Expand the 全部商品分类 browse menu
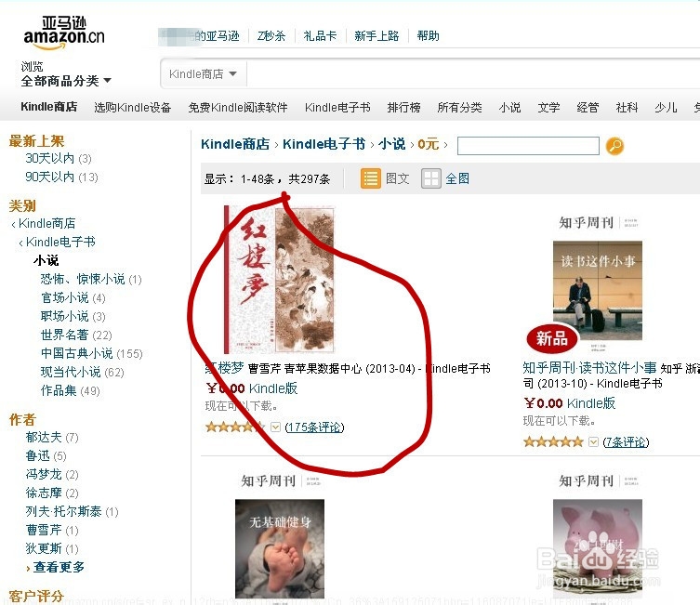The width and height of the screenshot is (700, 605). (x=66, y=81)
